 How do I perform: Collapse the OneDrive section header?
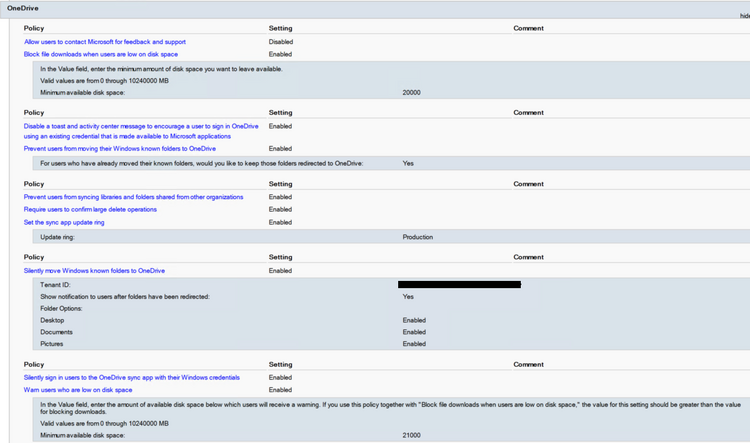22,8
